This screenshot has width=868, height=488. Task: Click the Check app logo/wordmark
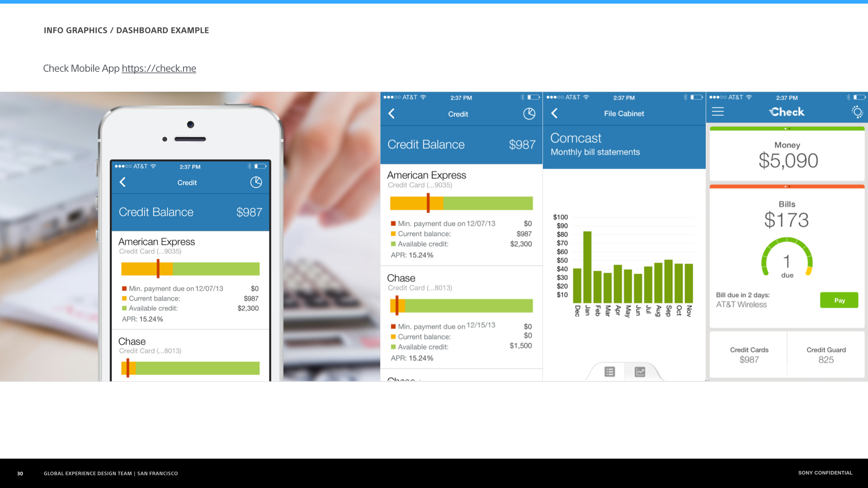click(x=787, y=113)
